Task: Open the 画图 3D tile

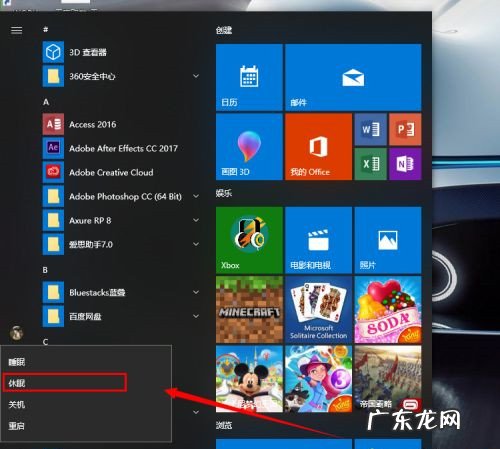Action: click(249, 147)
